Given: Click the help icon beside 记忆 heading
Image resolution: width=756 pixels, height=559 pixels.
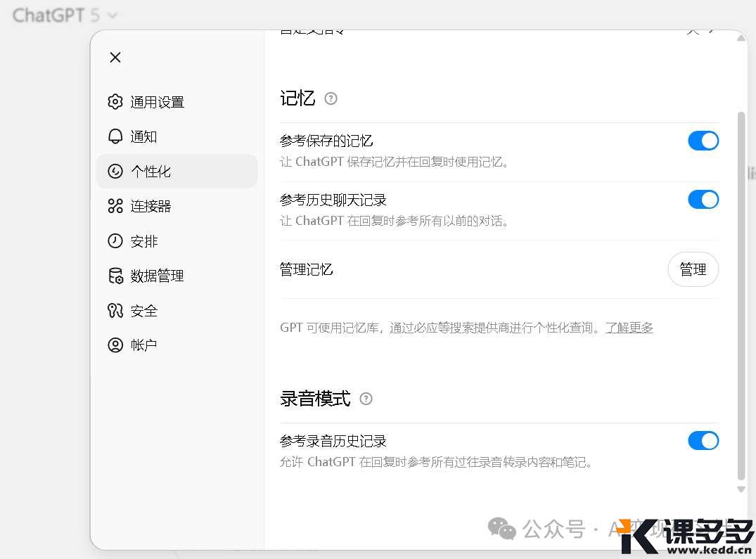Looking at the screenshot, I should (x=331, y=98).
